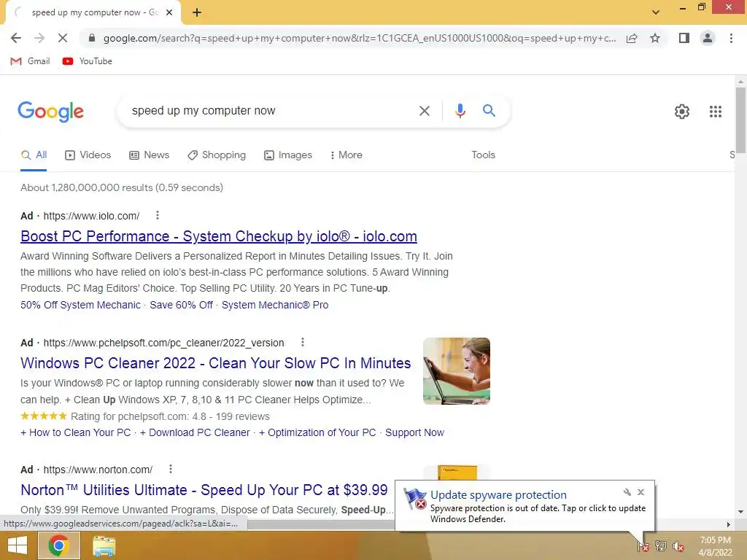The image size is (747, 560).
Task: Submit search with magnifier icon
Action: click(489, 111)
